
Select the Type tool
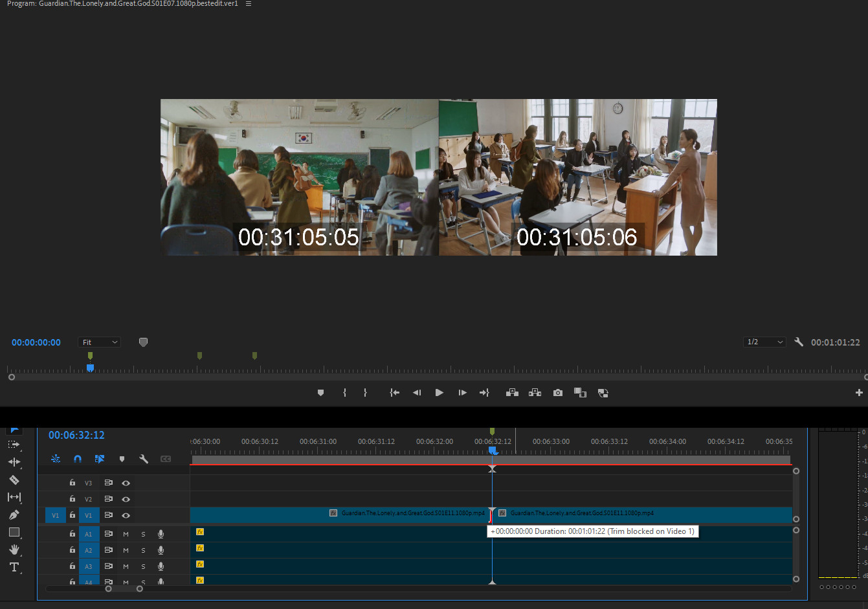click(14, 567)
